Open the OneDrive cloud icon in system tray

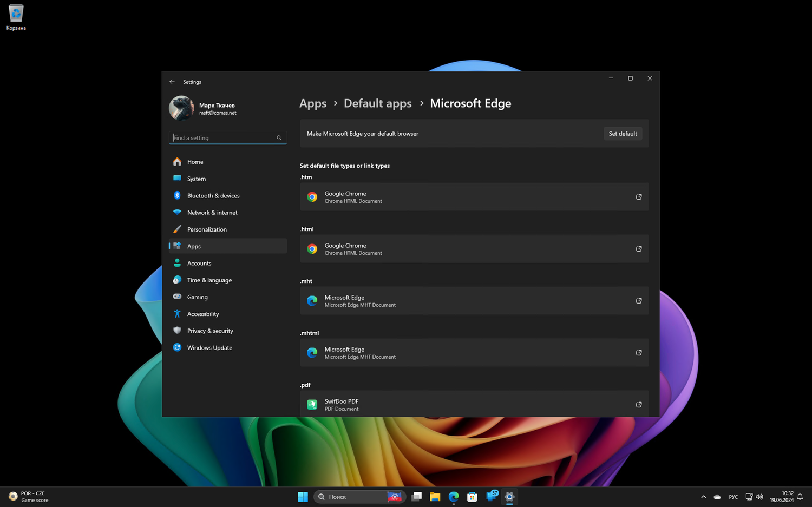click(717, 497)
